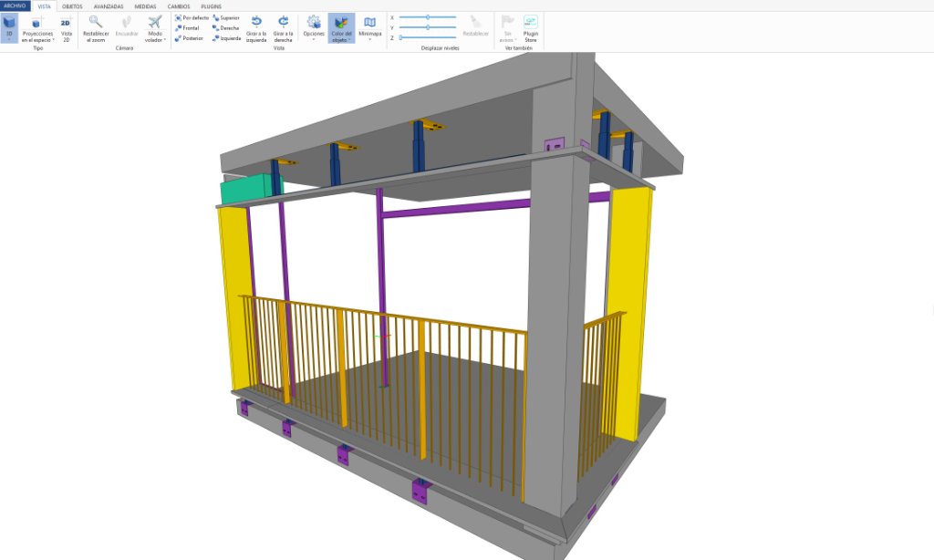The width and height of the screenshot is (934, 560).
Task: Select the 3D view type button
Action: (x=9, y=28)
